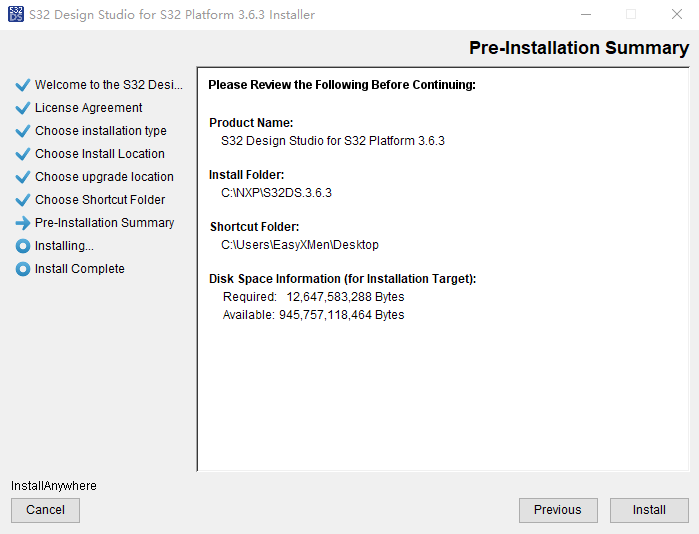
Task: Cancel the installation
Action: point(45,510)
